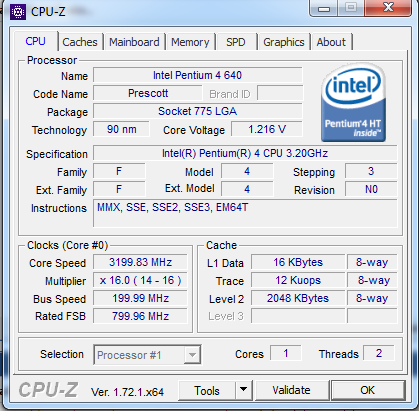Open the Processor #1 selection dropdown
Viewport: 419px width, 411px height.
pyautogui.click(x=147, y=355)
